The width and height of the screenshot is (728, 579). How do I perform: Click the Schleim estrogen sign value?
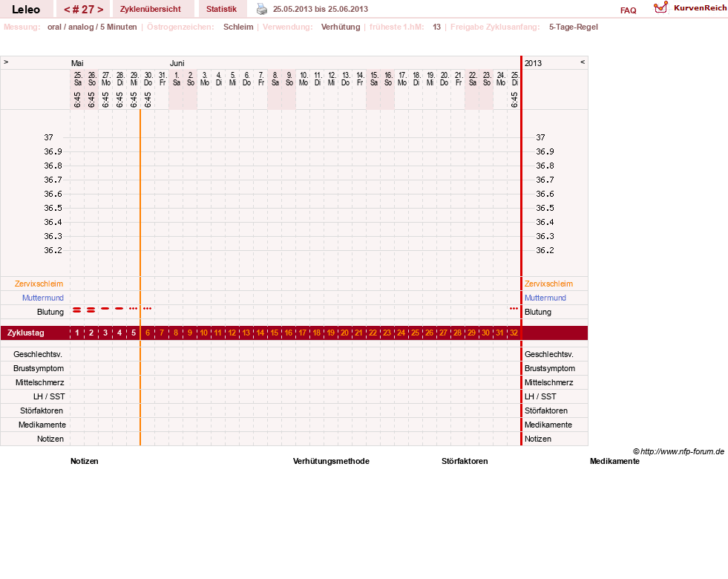pyautogui.click(x=238, y=27)
